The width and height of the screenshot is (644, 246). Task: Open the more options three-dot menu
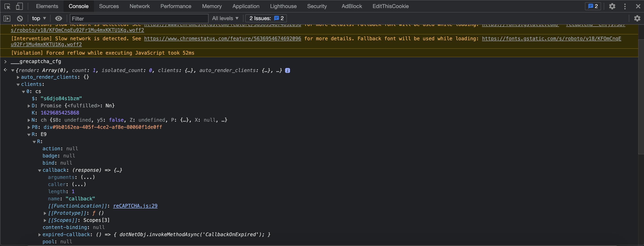pos(625,6)
